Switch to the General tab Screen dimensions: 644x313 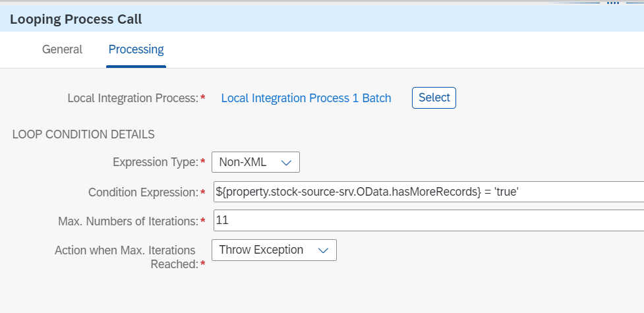coord(62,49)
